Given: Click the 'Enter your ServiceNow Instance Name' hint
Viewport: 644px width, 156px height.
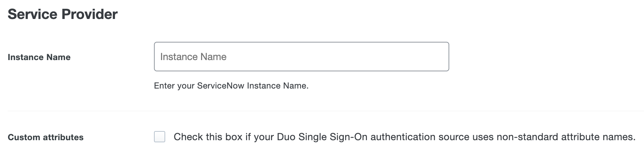Looking at the screenshot, I should [x=231, y=86].
